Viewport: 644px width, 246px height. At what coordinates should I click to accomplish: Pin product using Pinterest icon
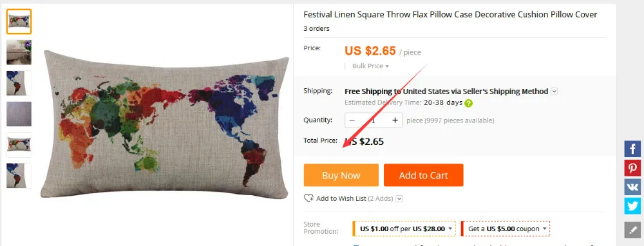click(632, 168)
